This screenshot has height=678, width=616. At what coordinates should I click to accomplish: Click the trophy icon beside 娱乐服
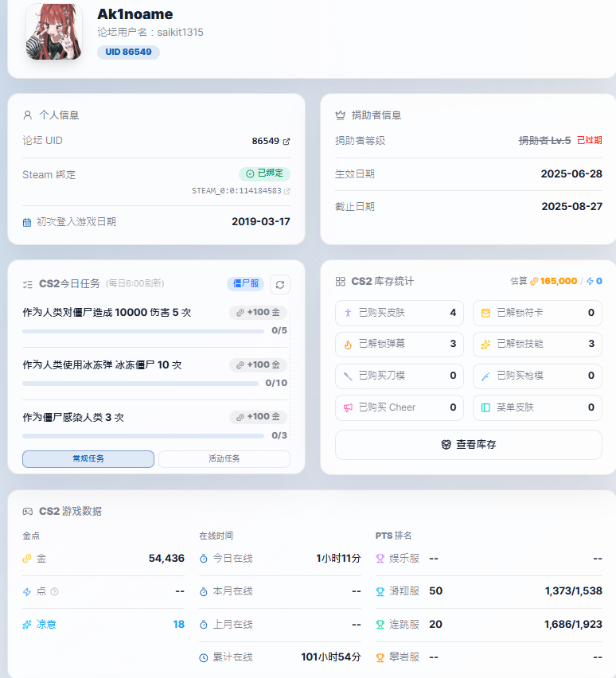380,559
